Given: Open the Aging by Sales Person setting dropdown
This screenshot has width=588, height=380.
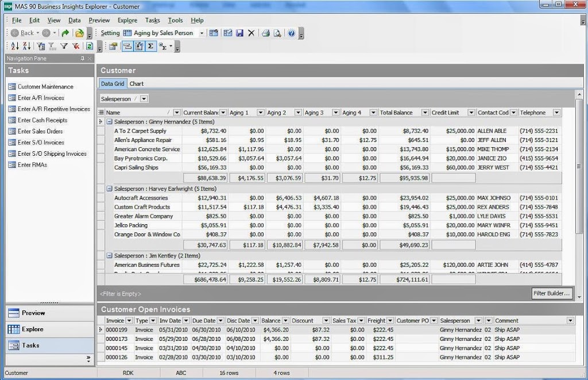Looking at the screenshot, I should pyautogui.click(x=202, y=33).
